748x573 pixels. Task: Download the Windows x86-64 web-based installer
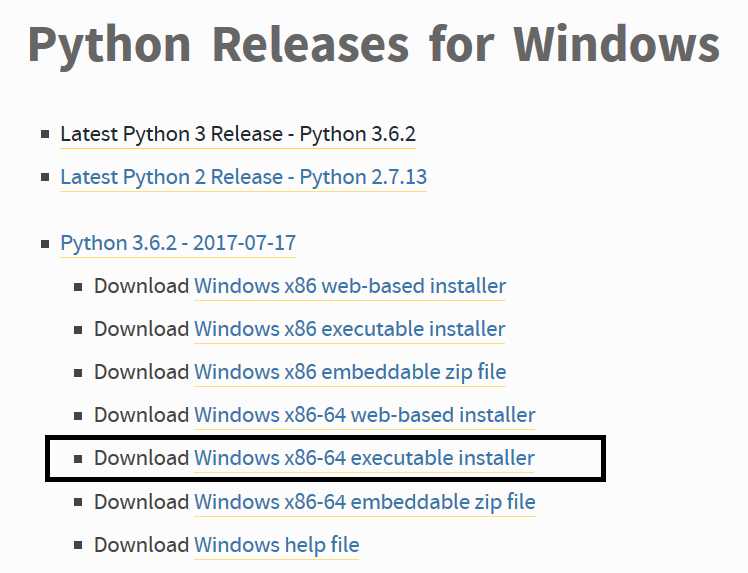click(x=364, y=415)
